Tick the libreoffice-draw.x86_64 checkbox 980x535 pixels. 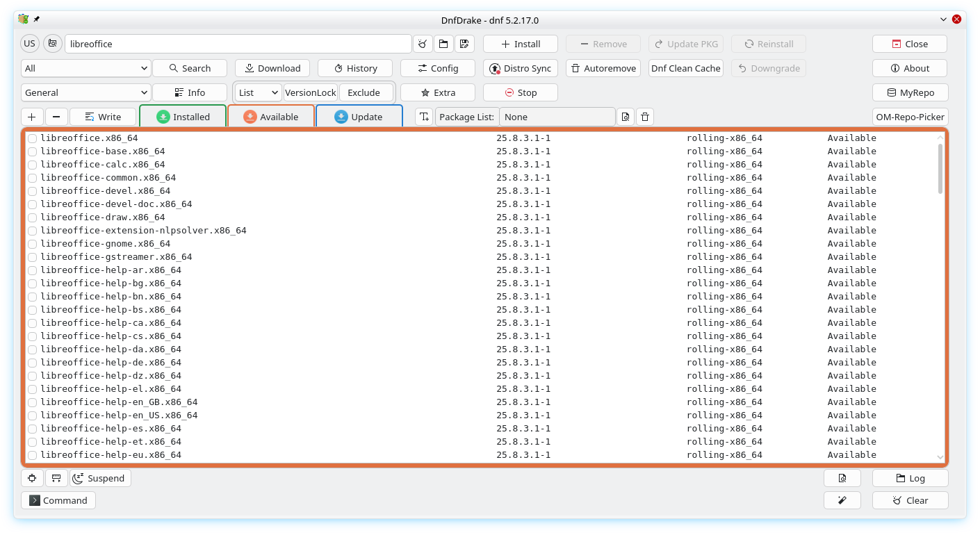click(32, 217)
